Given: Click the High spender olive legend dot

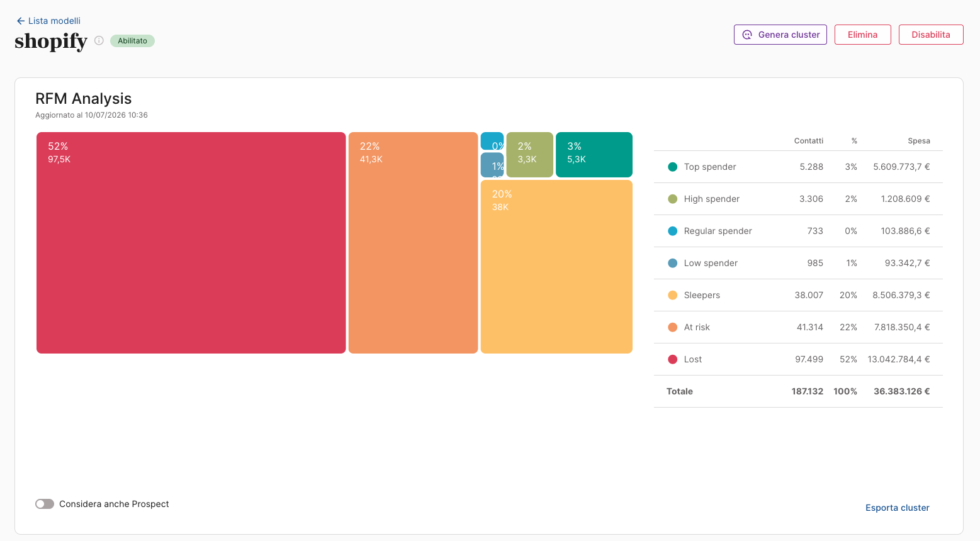Looking at the screenshot, I should tap(672, 199).
